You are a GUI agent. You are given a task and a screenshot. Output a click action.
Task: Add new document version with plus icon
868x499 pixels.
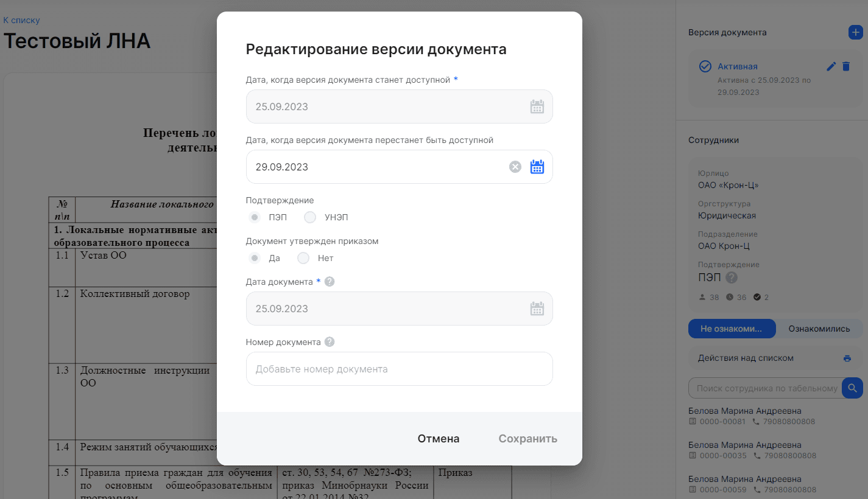(855, 32)
